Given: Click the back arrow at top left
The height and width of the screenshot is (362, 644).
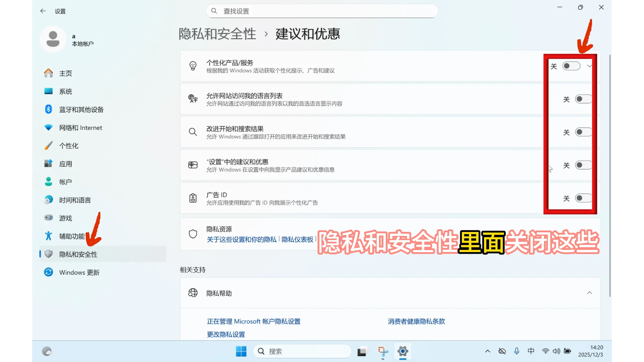Looking at the screenshot, I should [43, 11].
